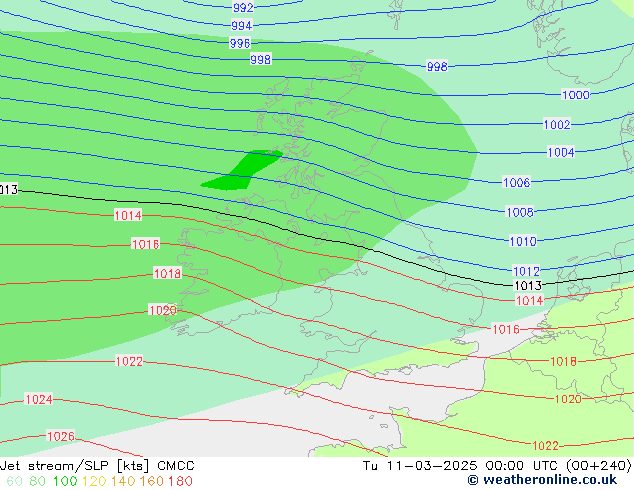Click the 80 kts legend value
The width and height of the screenshot is (634, 490).
(x=37, y=481)
